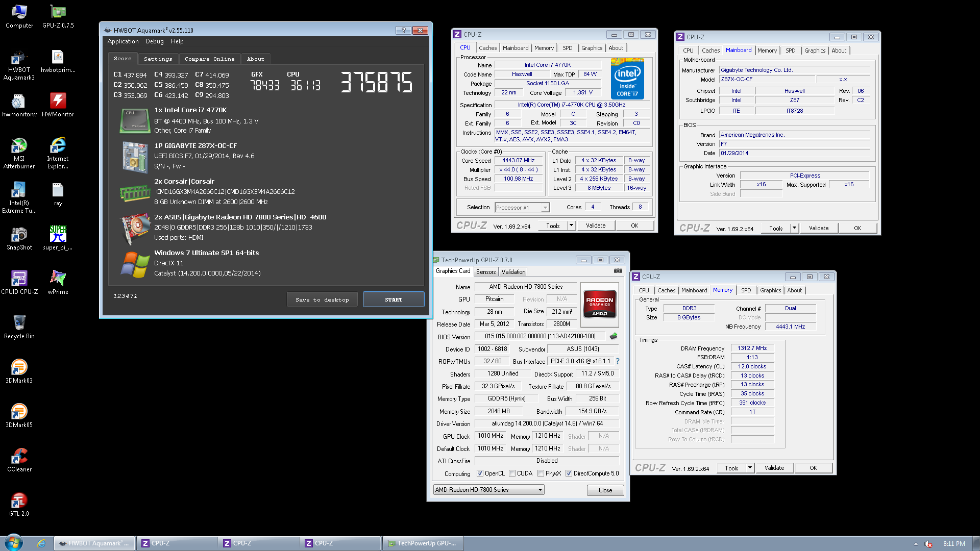This screenshot has height=551, width=980.
Task: Open the Validation tab in GPU-Z
Action: pos(513,272)
